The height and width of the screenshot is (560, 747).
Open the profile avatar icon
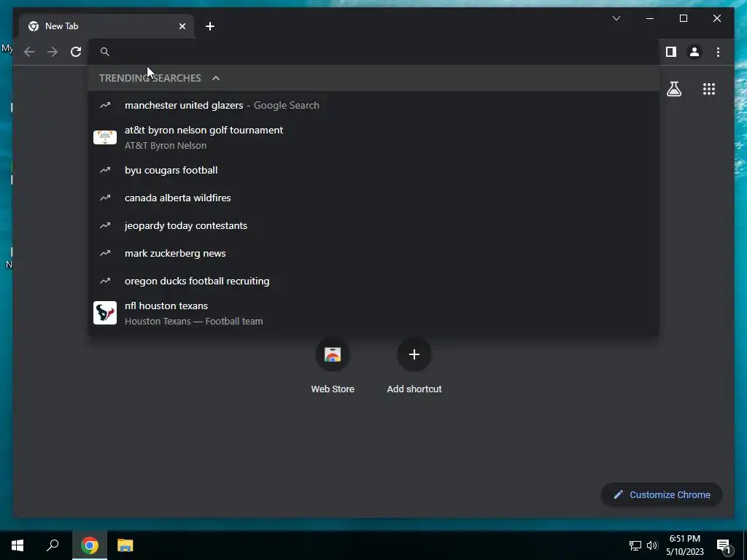pyautogui.click(x=694, y=52)
